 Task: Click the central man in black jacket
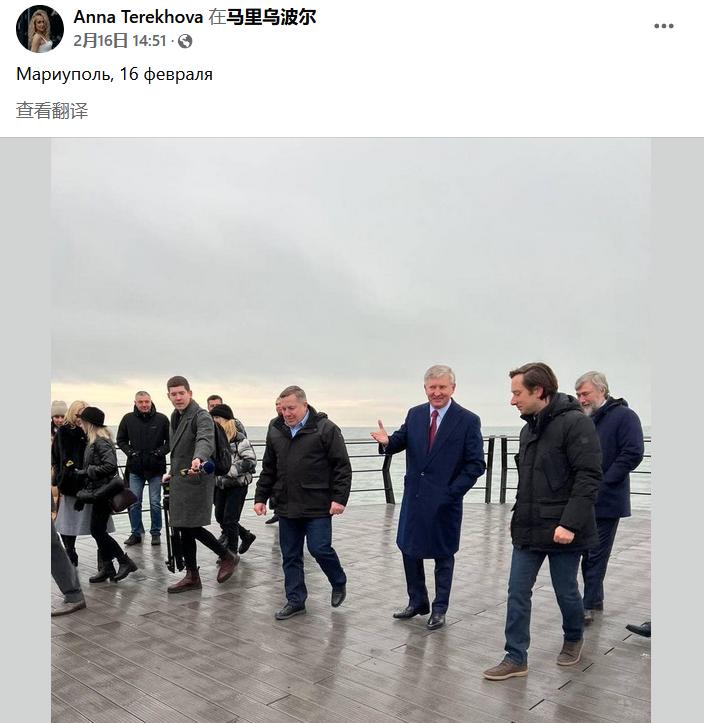click(303, 500)
